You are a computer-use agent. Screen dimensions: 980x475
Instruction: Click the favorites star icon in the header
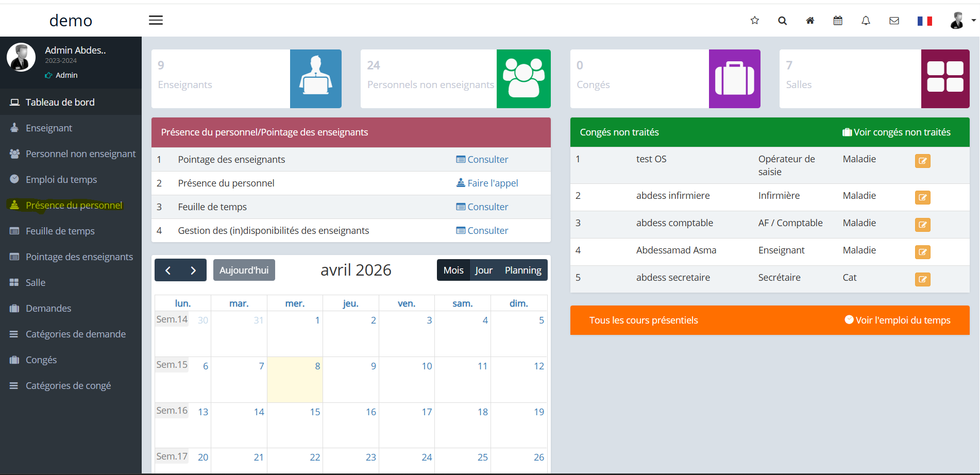pyautogui.click(x=755, y=21)
